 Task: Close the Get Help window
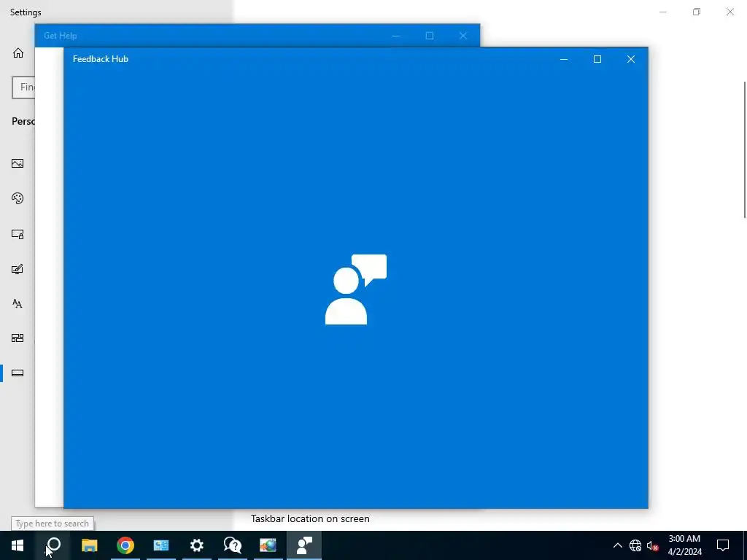[463, 36]
